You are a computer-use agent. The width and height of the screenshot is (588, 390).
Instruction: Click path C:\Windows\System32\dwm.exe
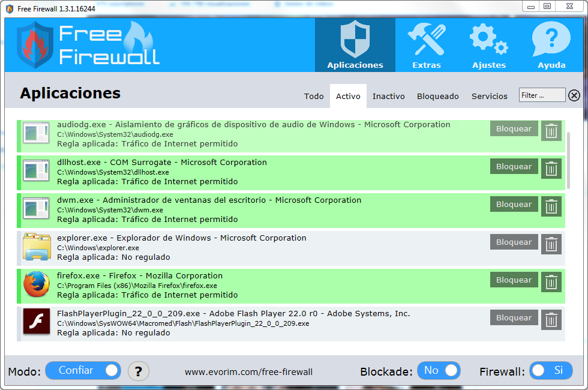click(110, 210)
